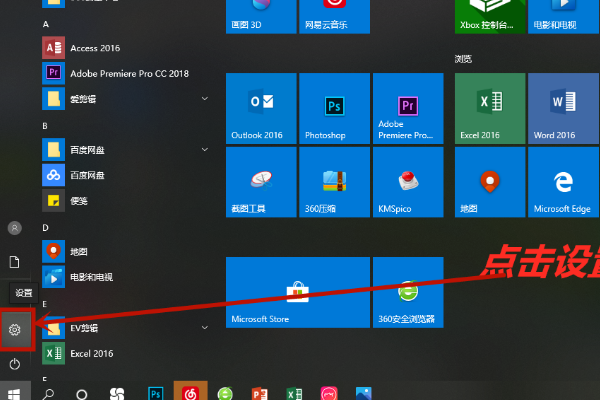Click the pink round taskbar icon
600x400 pixels.
pyautogui.click(x=329, y=393)
